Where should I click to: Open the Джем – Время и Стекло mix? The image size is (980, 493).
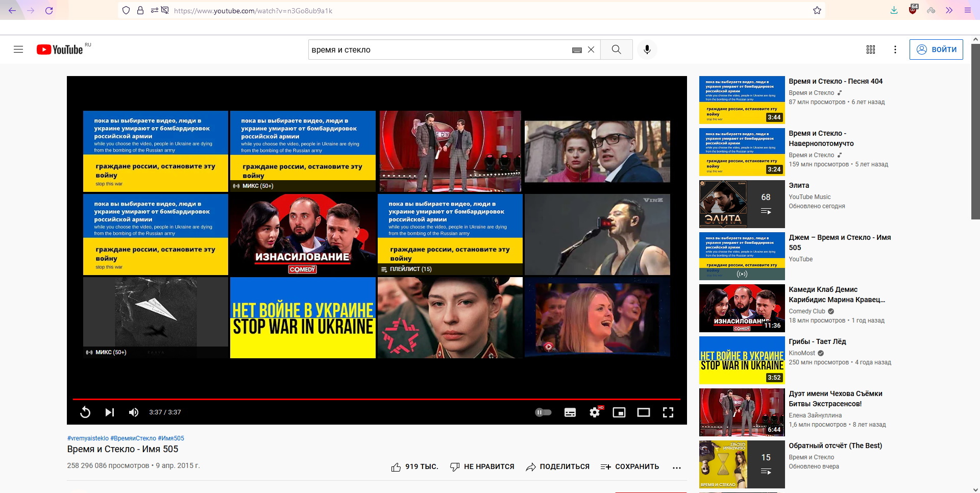(840, 242)
